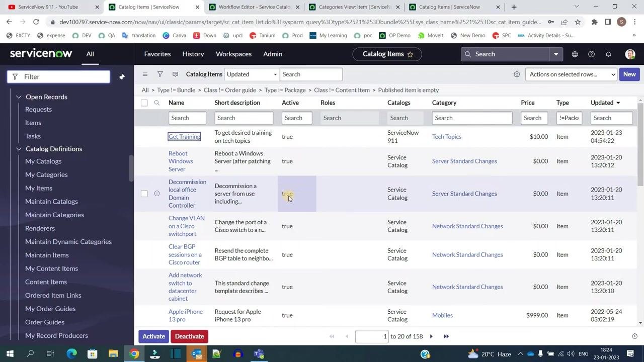Toggle column search row magnifier icon
The width and height of the screenshot is (644, 362).
(x=157, y=103)
